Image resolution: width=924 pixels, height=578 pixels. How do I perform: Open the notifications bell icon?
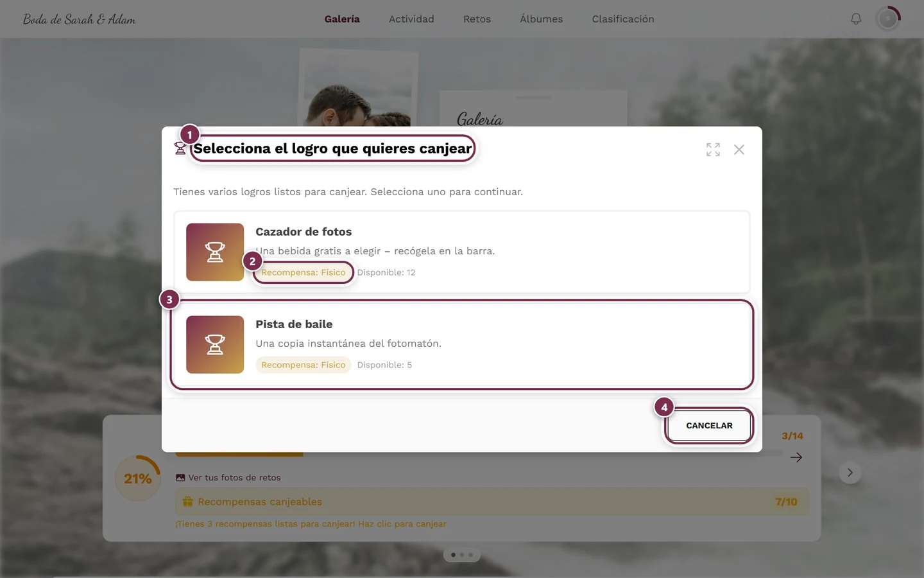click(x=856, y=19)
